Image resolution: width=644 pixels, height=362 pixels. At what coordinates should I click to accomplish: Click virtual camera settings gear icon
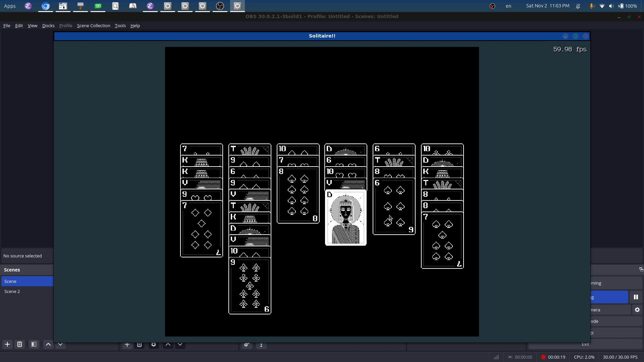[637, 310]
